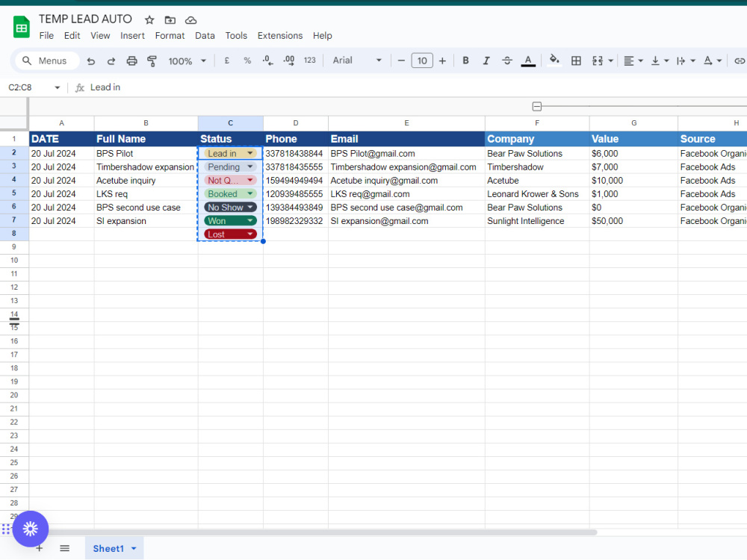Click the font size field showing 10
The width and height of the screenshot is (747, 560).
point(422,60)
